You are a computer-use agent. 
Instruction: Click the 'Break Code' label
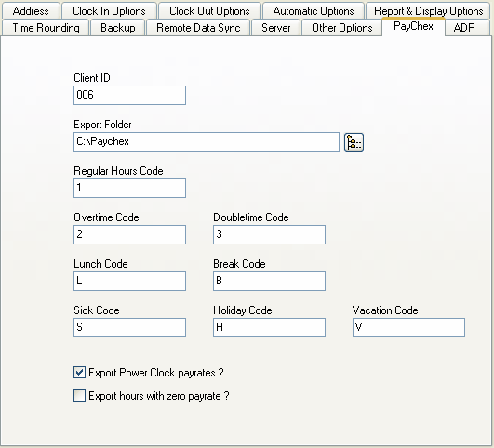click(239, 264)
